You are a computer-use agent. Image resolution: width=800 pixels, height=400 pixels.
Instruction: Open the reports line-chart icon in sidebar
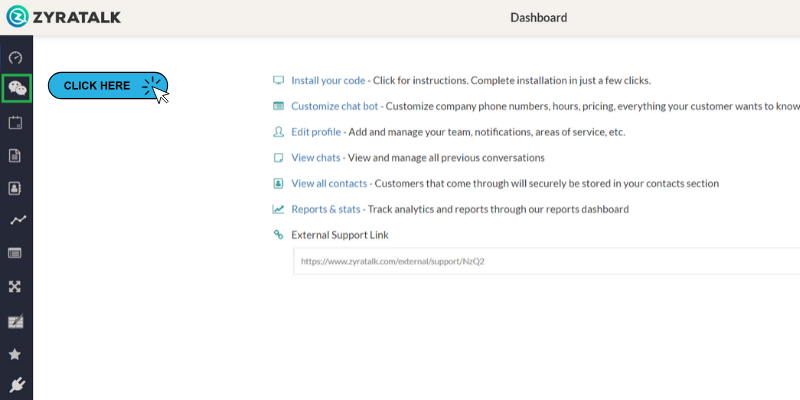click(x=18, y=220)
